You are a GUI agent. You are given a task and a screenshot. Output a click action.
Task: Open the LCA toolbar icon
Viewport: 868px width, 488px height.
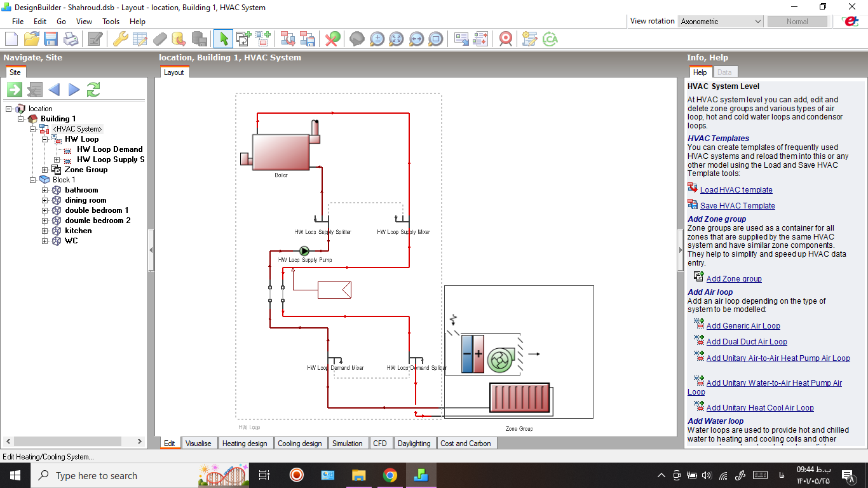tap(550, 39)
